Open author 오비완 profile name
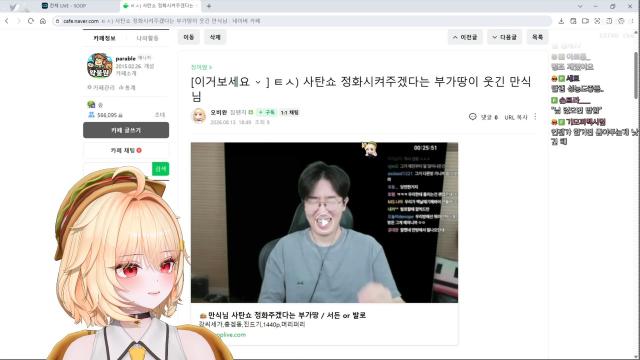The image size is (640, 360). pos(219,112)
